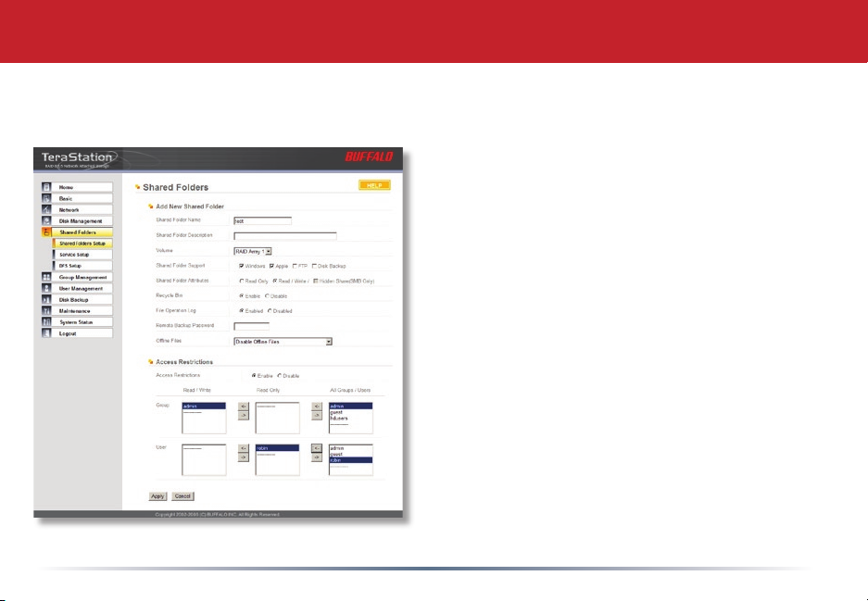
Task: Select Enabled for File Operation Log
Action: [242, 311]
